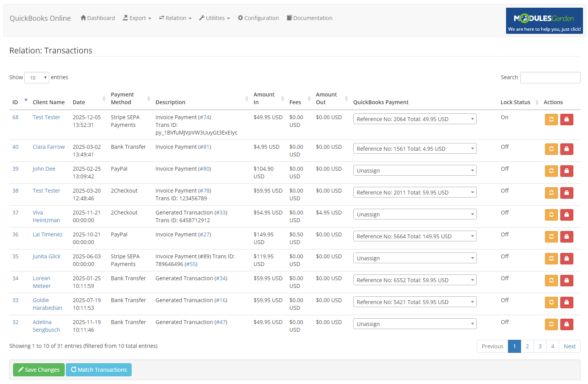The image size is (588, 384).
Task: Toggle lock for Junita Glick's transaction
Action: (x=566, y=258)
